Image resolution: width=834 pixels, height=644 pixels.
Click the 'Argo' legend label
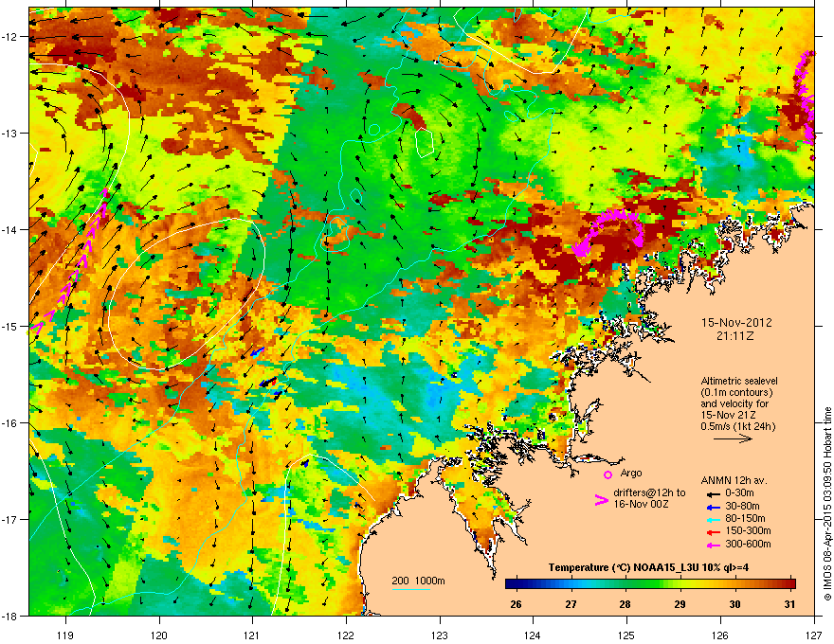pyautogui.click(x=631, y=473)
